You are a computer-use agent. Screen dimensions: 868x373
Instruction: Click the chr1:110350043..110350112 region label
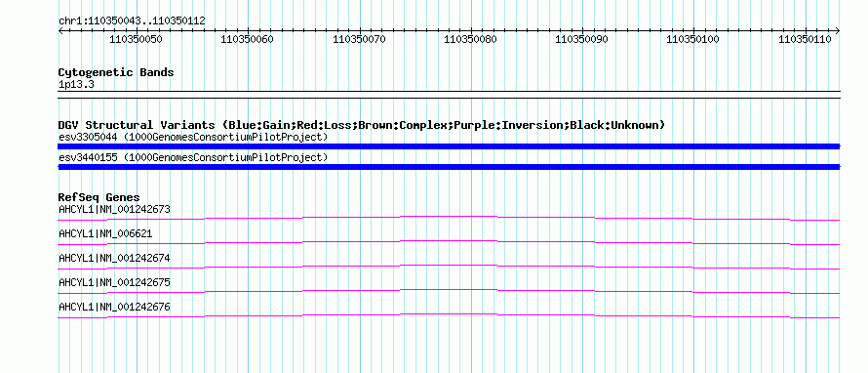pos(133,21)
